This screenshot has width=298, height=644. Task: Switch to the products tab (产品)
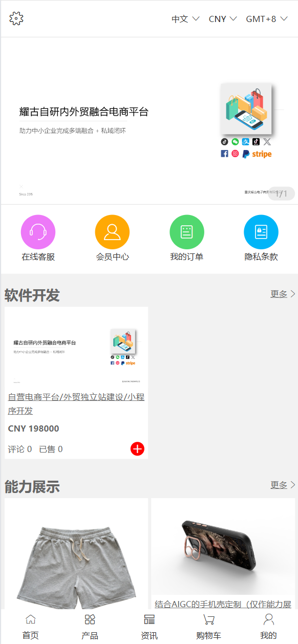(90, 627)
